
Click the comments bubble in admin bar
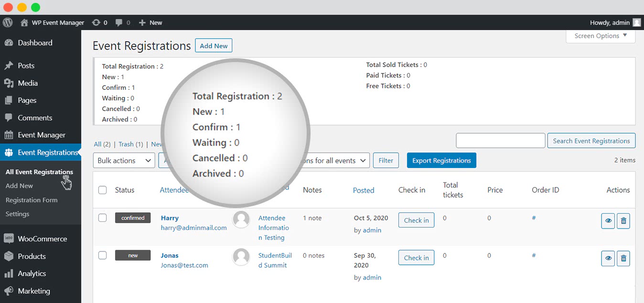coord(119,22)
